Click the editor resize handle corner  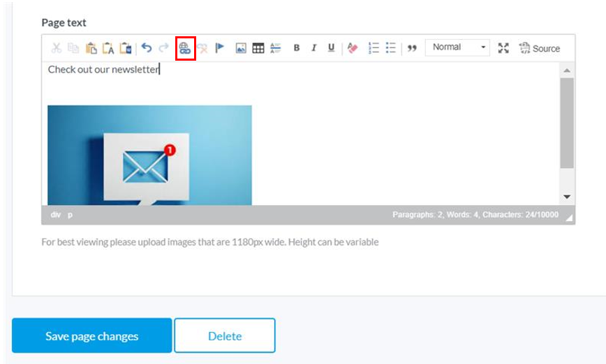pos(569,218)
